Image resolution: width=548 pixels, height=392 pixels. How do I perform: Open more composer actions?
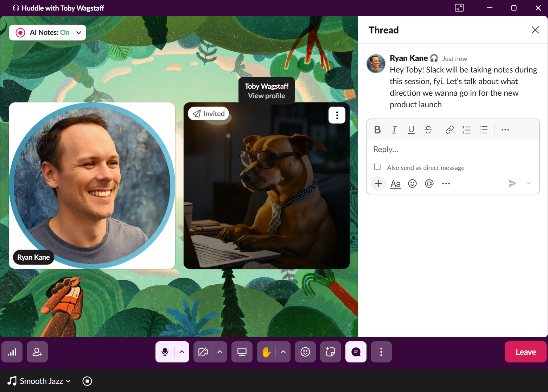(446, 184)
